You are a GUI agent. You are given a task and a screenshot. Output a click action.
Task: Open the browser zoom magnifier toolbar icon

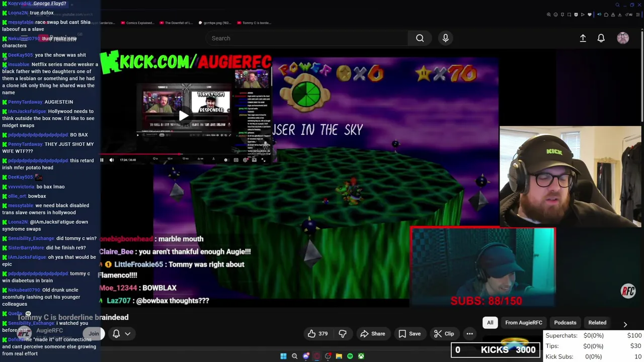tap(549, 15)
